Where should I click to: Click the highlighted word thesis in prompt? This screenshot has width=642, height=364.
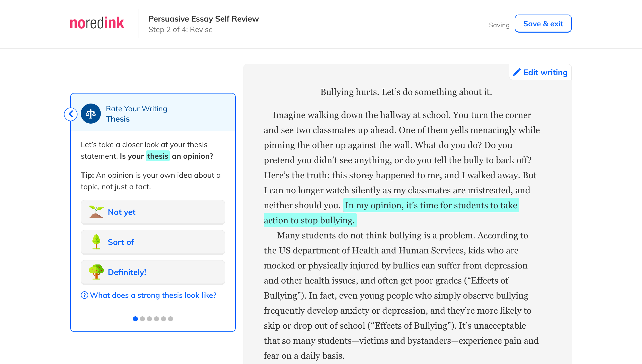pyautogui.click(x=157, y=156)
